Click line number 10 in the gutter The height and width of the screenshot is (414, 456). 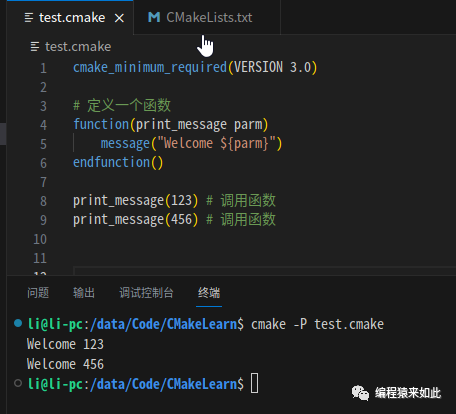[x=40, y=239]
